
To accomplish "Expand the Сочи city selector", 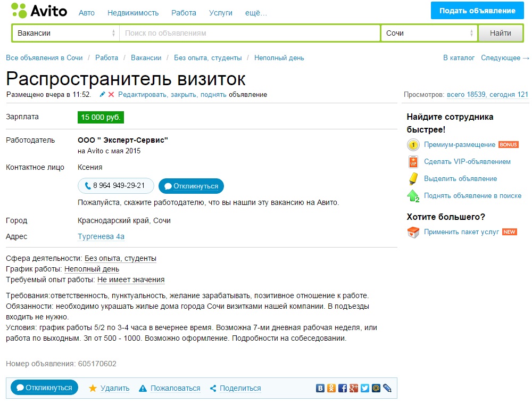I will tap(429, 33).
